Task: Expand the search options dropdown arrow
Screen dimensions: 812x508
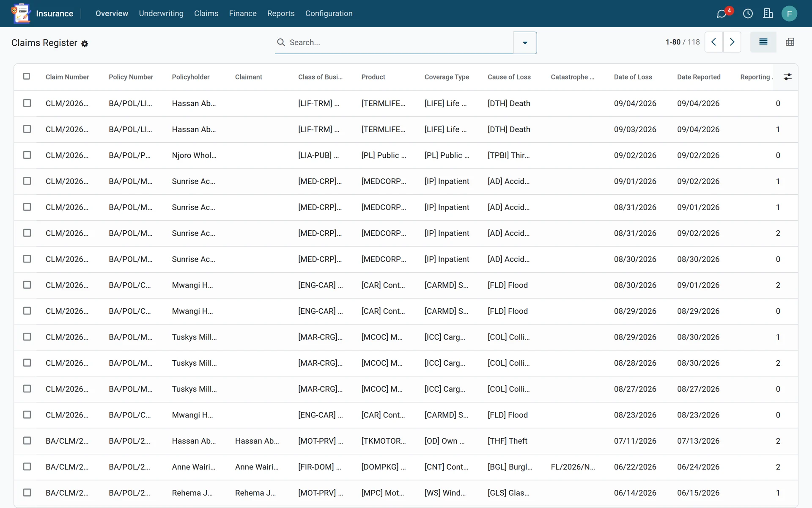Action: pyautogui.click(x=525, y=43)
